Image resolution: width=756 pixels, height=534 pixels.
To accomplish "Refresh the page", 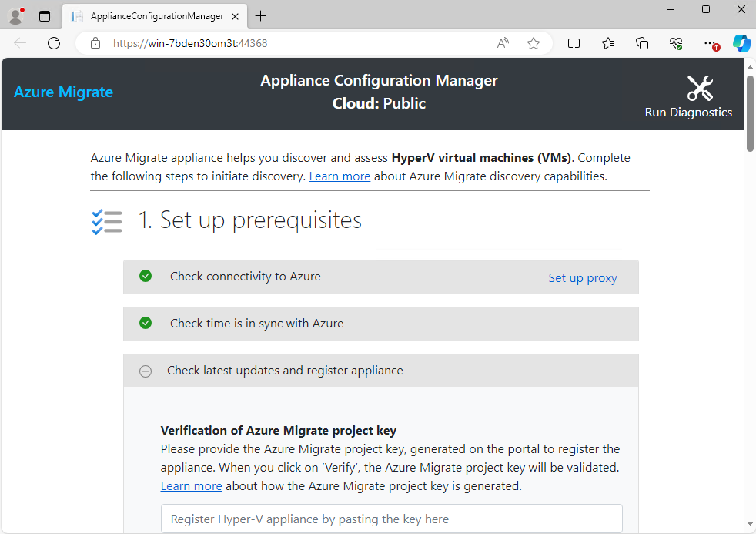I will (x=54, y=43).
